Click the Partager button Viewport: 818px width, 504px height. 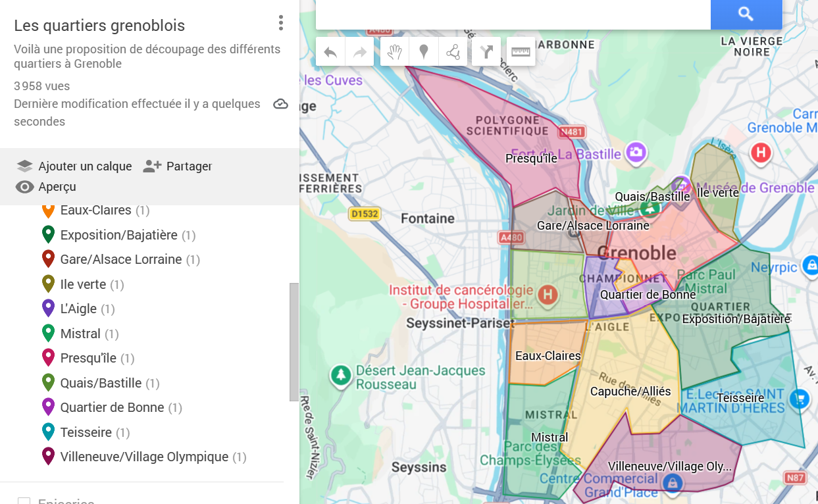(x=178, y=166)
